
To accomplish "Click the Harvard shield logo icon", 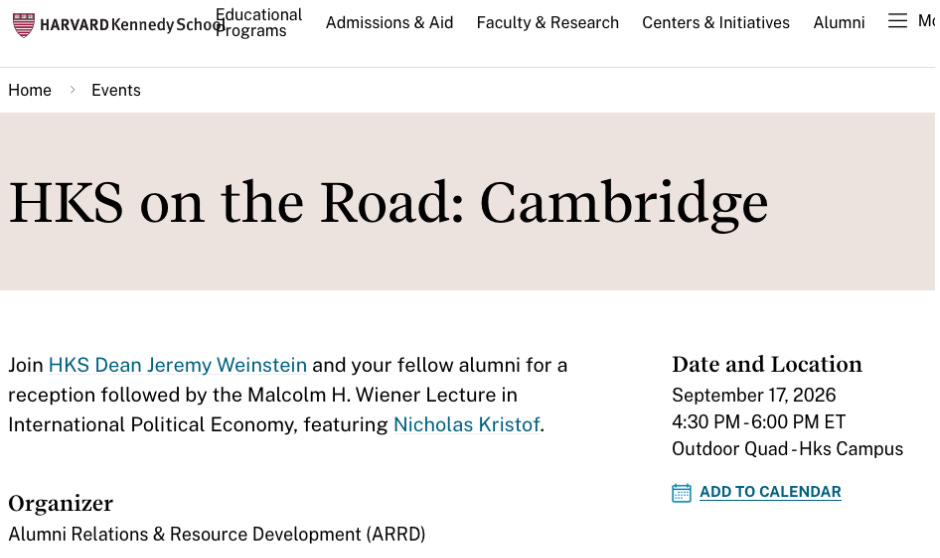I will point(23,25).
